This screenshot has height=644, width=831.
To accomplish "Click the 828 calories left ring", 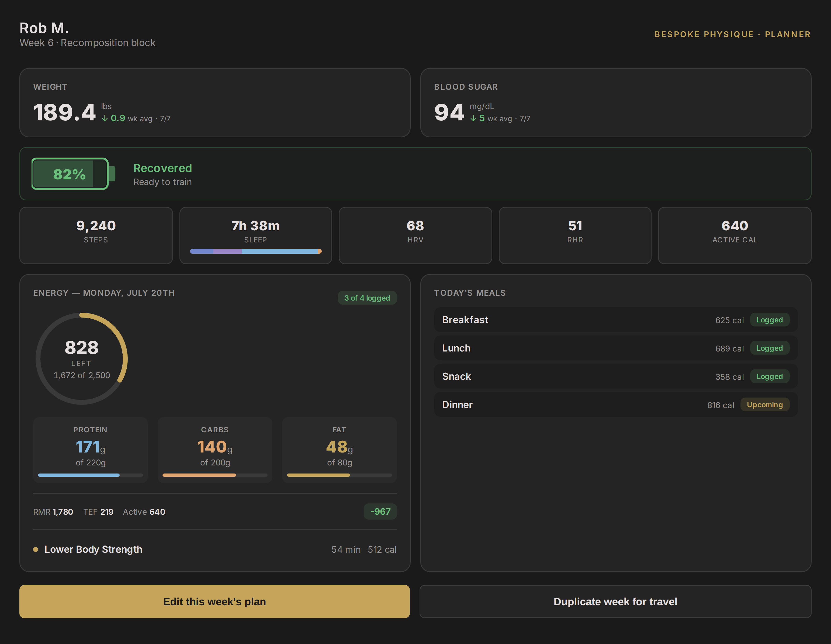I will 81,359.
